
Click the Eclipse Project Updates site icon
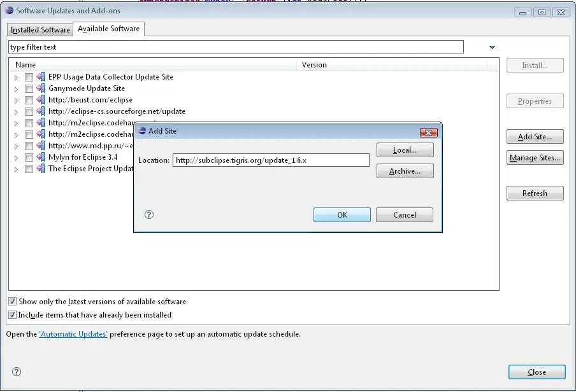(x=41, y=169)
